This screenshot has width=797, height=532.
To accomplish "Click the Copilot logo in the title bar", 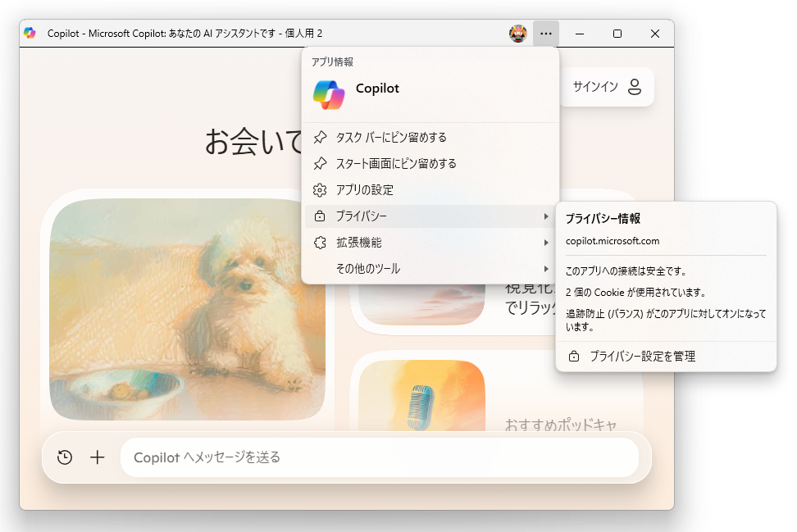I will click(31, 34).
